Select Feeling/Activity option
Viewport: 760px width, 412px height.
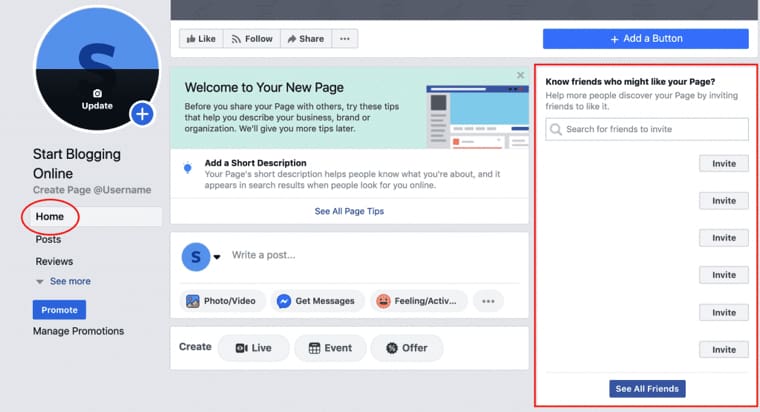point(419,301)
